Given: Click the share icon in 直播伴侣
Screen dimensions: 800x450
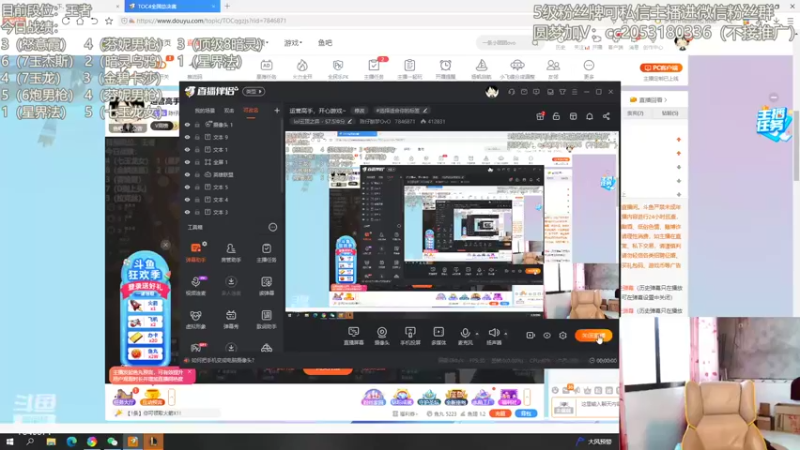Looking at the screenshot, I should [x=606, y=116].
